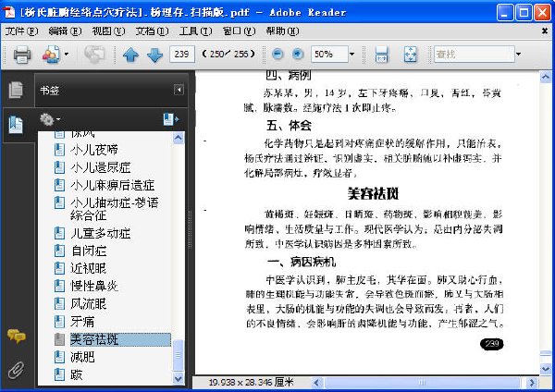555x392 pixels.
Task: Expand the collaborate icon dropdown arrow
Action: coord(67,55)
